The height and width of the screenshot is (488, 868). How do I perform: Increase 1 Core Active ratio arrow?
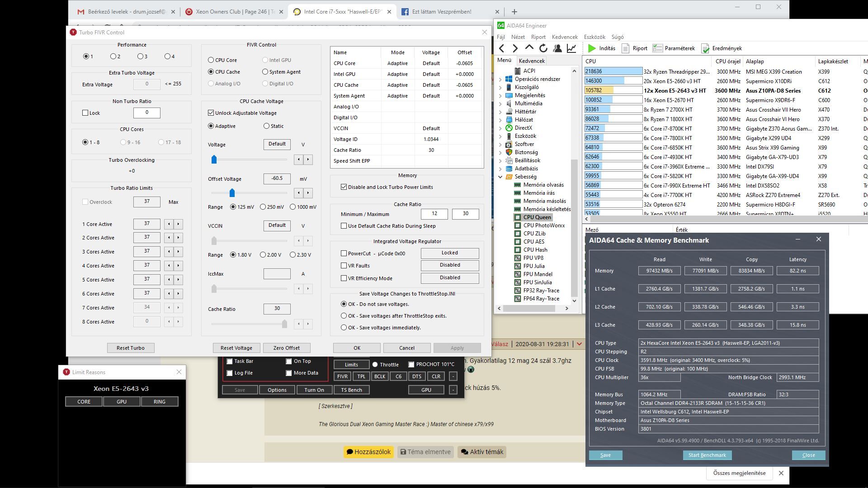(178, 224)
